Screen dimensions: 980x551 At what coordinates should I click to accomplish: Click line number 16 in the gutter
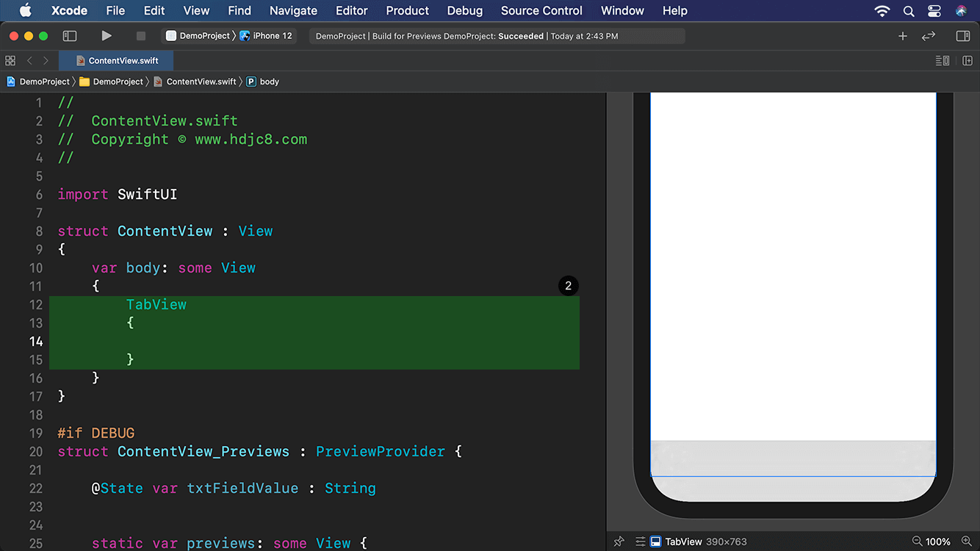click(x=36, y=378)
